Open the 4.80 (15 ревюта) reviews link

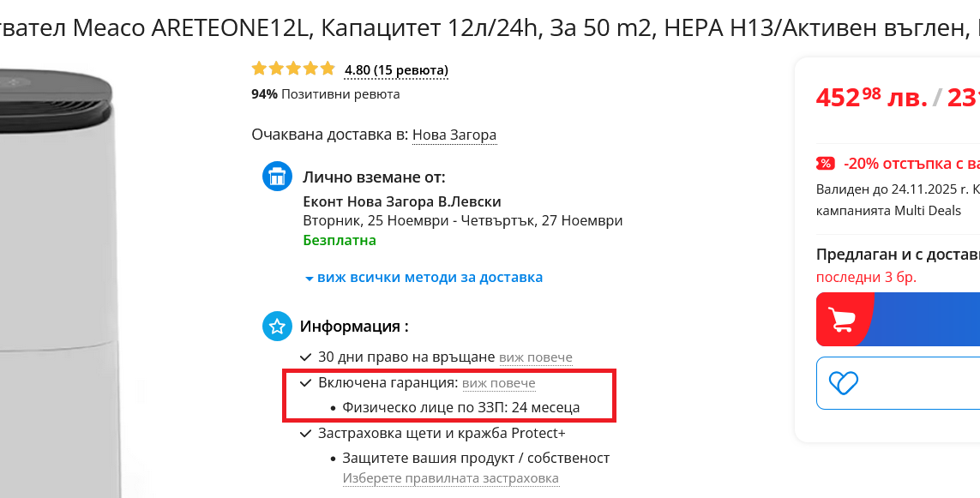coord(396,70)
